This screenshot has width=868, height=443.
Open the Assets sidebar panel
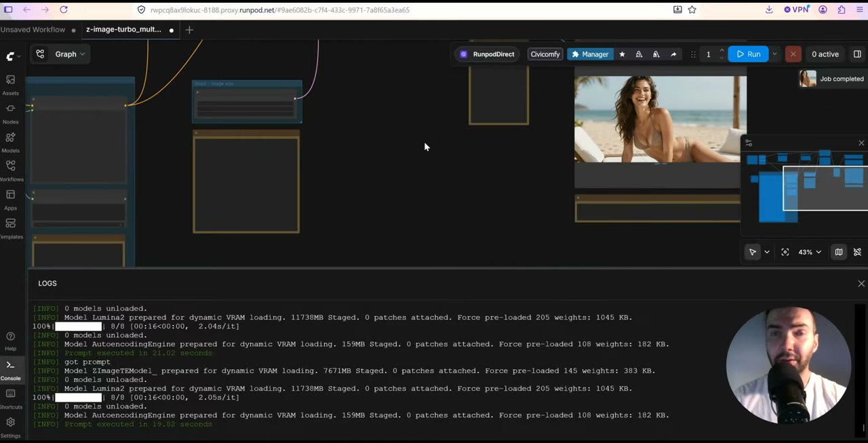click(10, 85)
